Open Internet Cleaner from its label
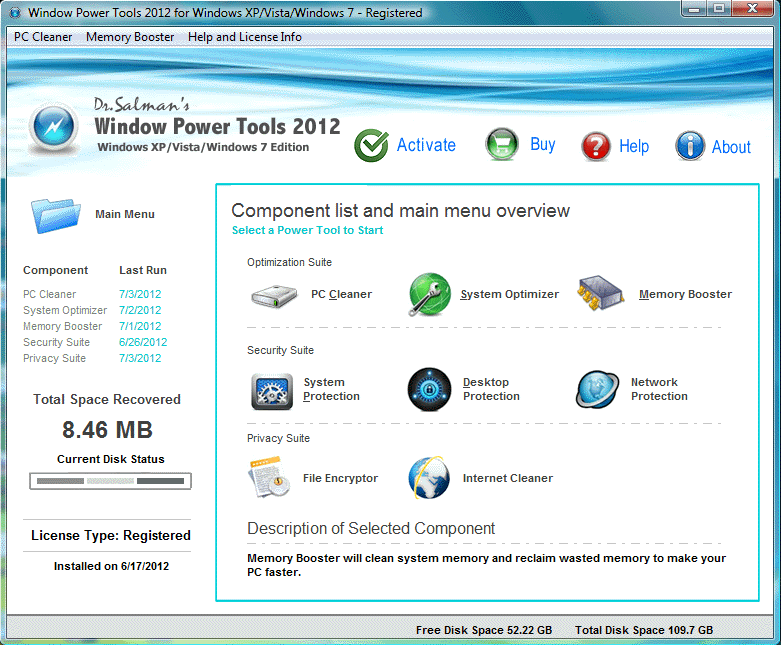 pyautogui.click(x=508, y=478)
